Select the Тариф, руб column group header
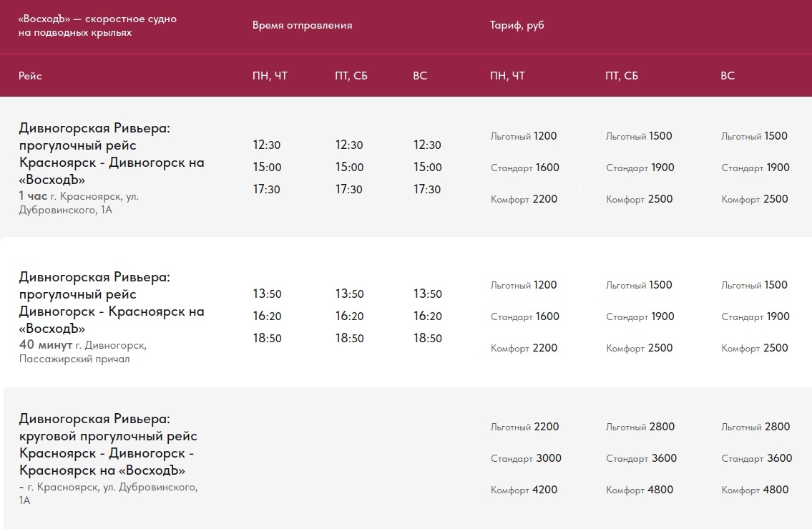 point(517,25)
